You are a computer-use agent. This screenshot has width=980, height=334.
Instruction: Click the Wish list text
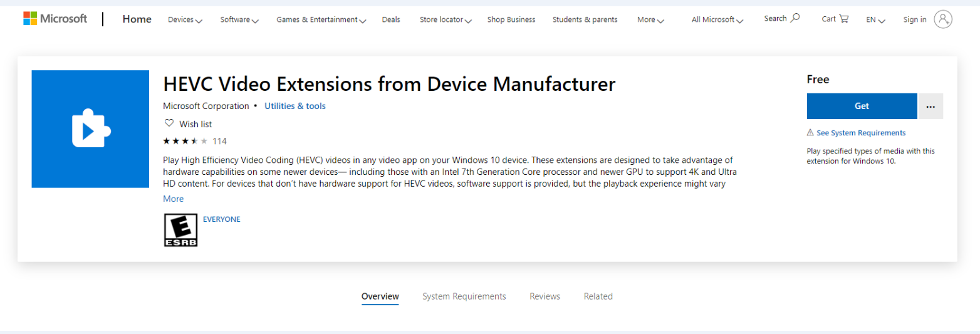[195, 124]
